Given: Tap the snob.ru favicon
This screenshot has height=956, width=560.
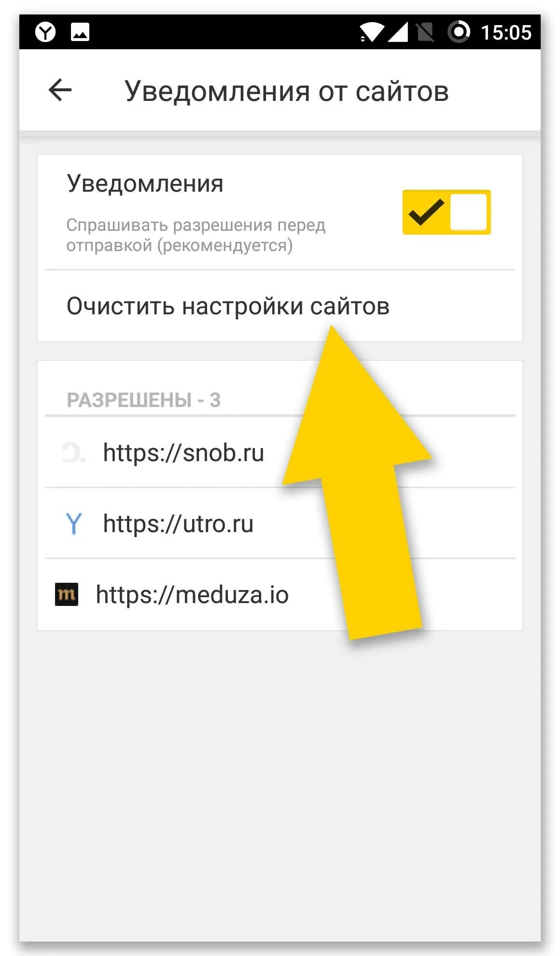Looking at the screenshot, I should 73,453.
